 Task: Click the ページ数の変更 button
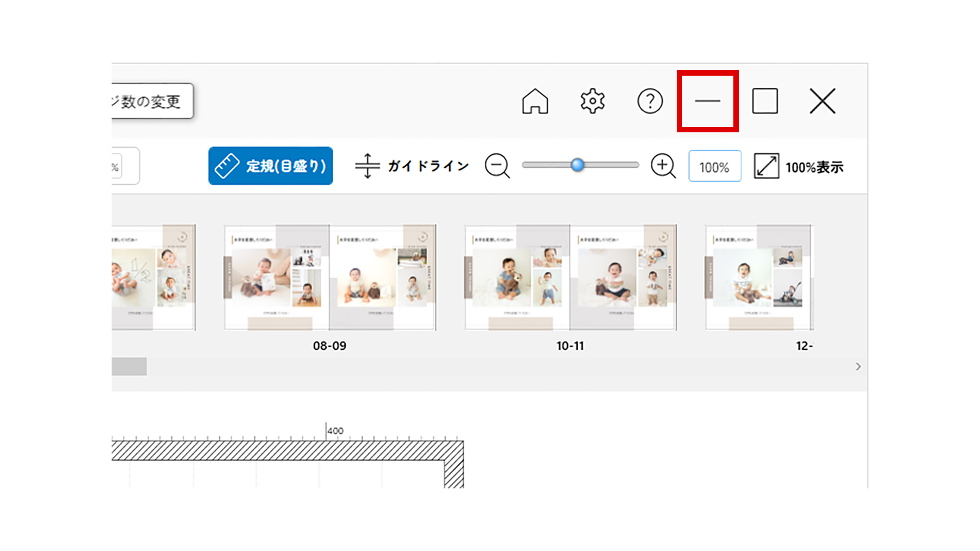pos(152,101)
